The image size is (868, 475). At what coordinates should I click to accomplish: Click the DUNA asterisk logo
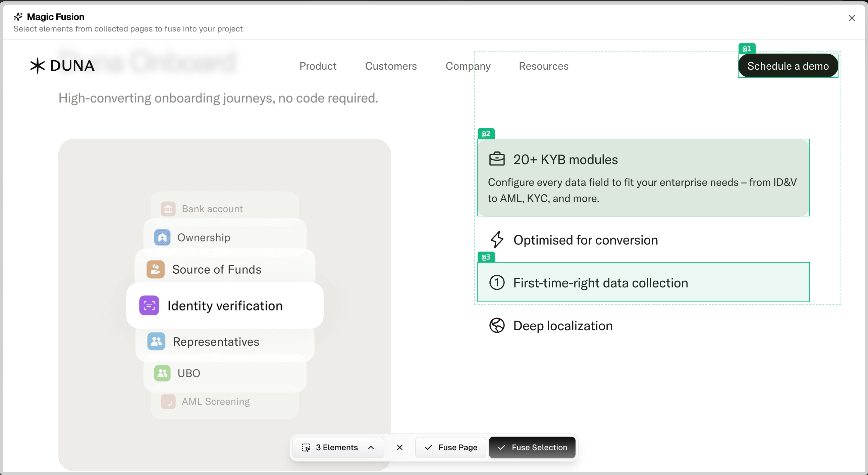(38, 65)
